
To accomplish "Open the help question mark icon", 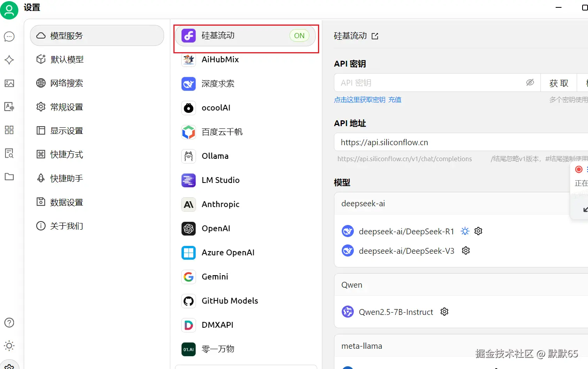I will coord(9,323).
